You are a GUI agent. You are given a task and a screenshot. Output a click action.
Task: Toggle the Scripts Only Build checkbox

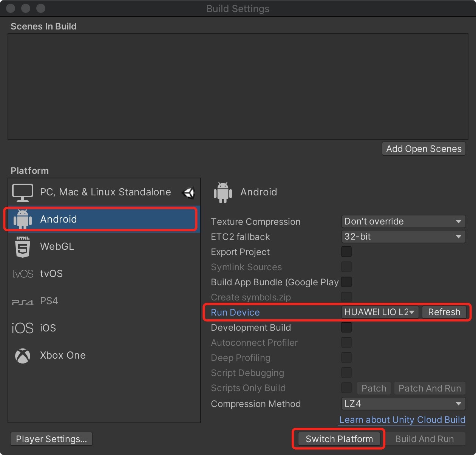[346, 388]
